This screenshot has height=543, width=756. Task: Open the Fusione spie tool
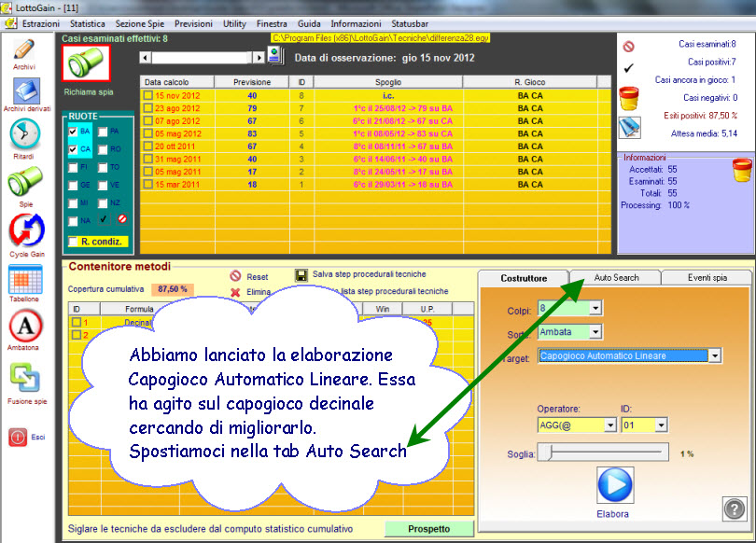[x=25, y=377]
